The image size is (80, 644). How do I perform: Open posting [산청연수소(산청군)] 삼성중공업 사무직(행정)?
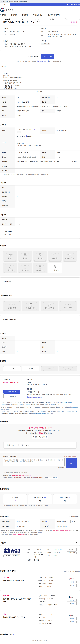click(17, 600)
